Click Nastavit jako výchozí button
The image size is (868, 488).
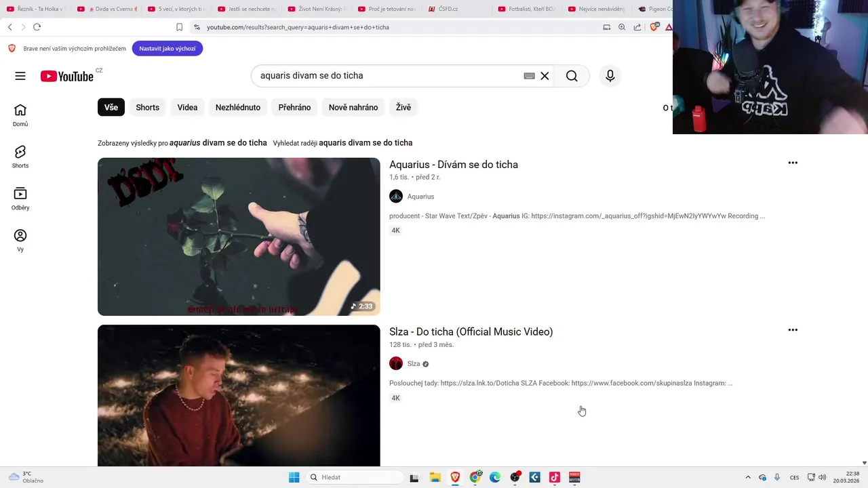coord(167,49)
